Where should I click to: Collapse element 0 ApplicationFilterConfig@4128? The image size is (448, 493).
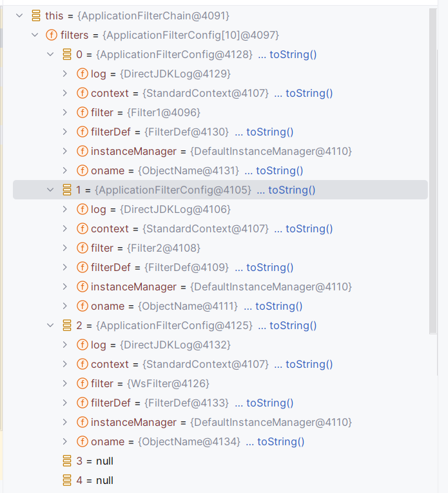50,54
